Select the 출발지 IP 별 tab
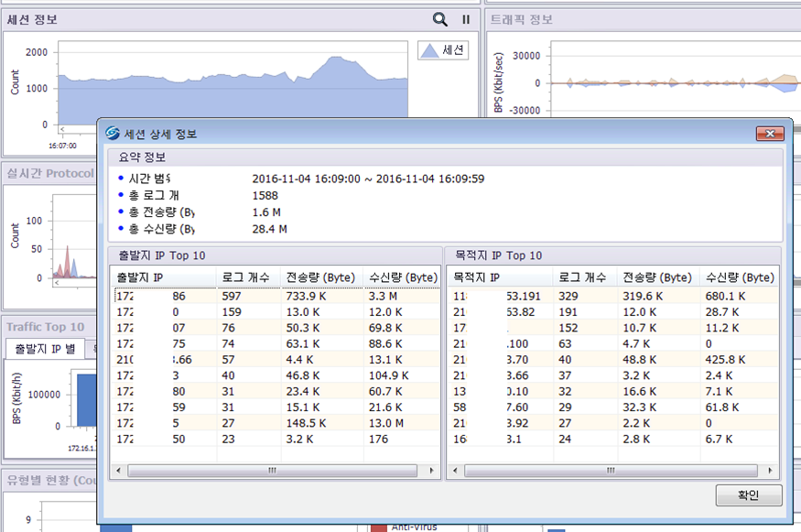The image size is (801, 532). 45,349
